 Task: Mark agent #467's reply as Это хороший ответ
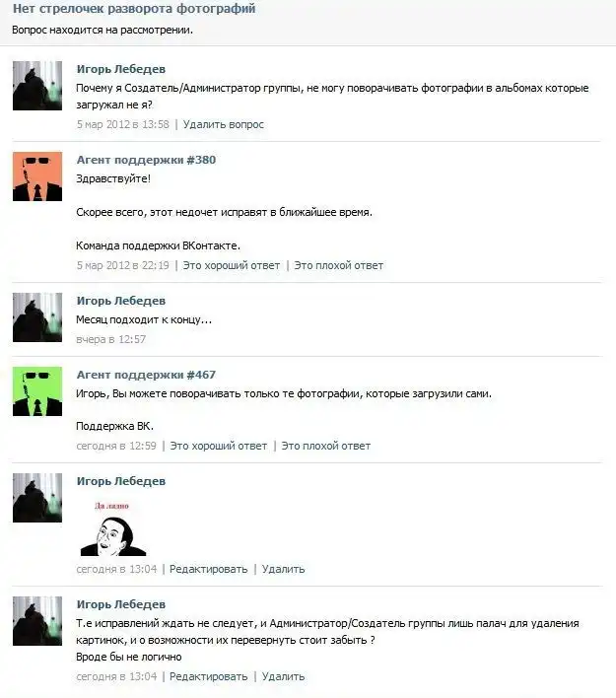click(219, 446)
